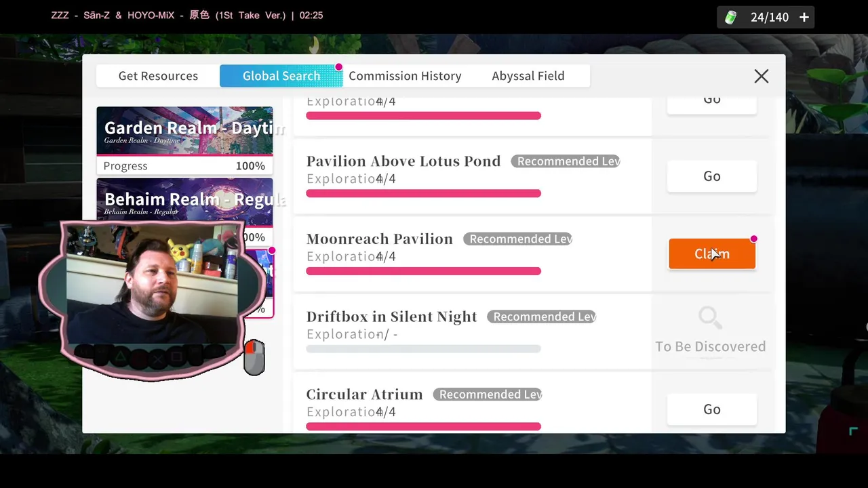Click the Moonreach Pavilion exploration progress bar
This screenshot has height=488, width=868.
coord(423,271)
